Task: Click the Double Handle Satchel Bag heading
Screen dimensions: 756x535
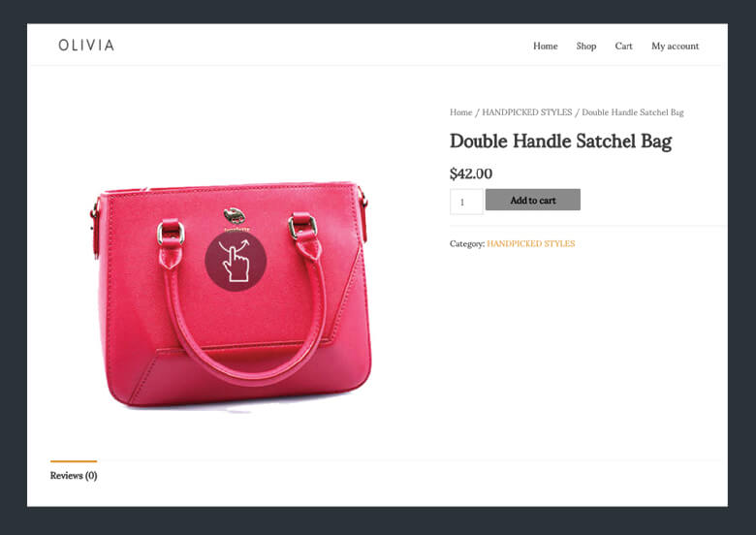Action: pos(561,142)
